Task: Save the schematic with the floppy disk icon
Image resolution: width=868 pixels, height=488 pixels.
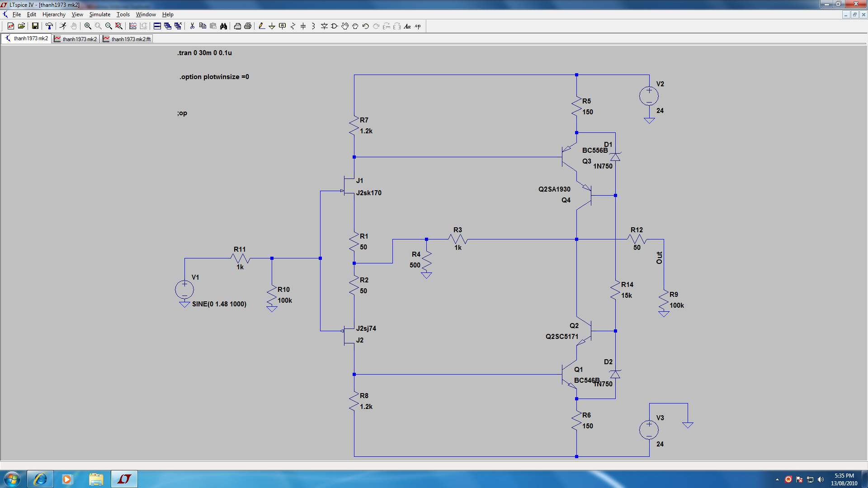Action: click(35, 26)
